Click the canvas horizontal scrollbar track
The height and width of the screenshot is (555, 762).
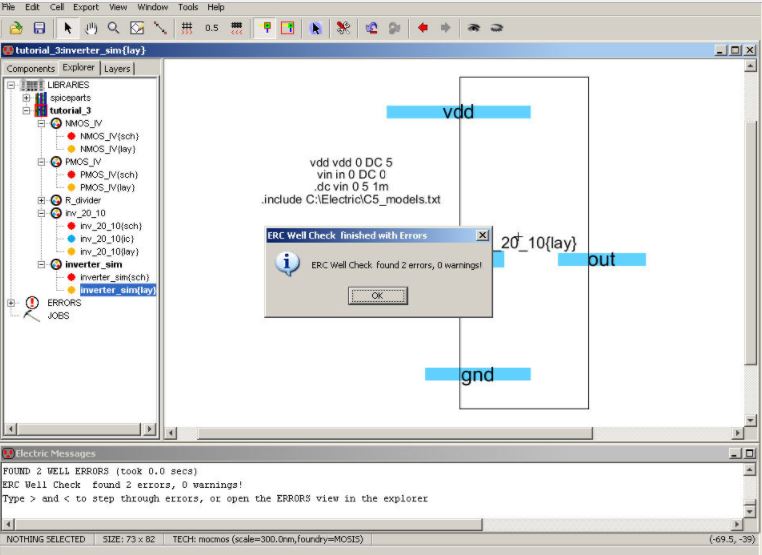pos(450,432)
